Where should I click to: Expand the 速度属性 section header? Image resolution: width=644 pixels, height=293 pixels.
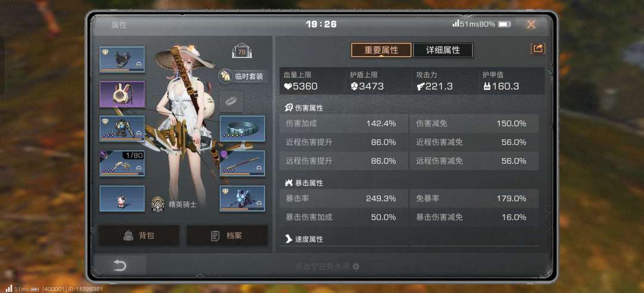tap(304, 239)
